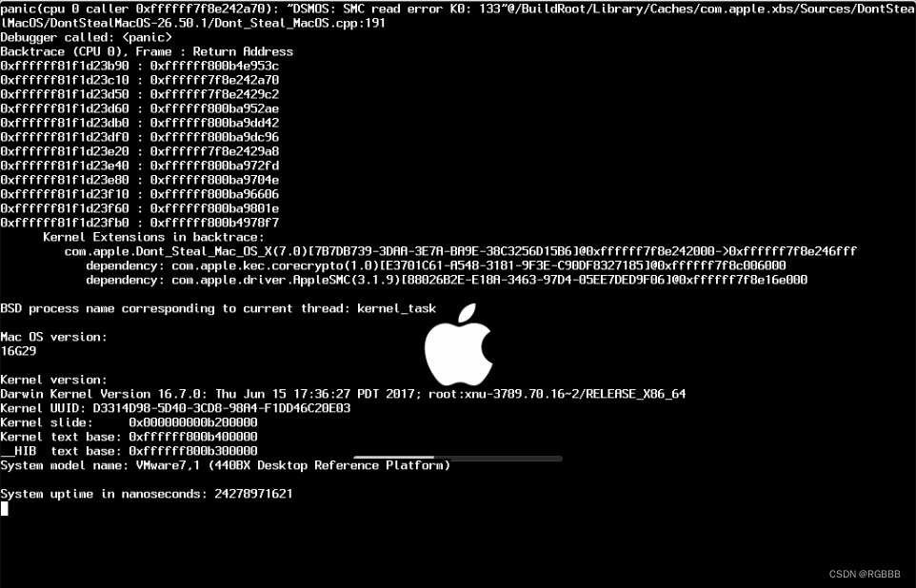The width and height of the screenshot is (916, 588).
Task: Click the 'Kernel slide:' line
Action: (129, 422)
